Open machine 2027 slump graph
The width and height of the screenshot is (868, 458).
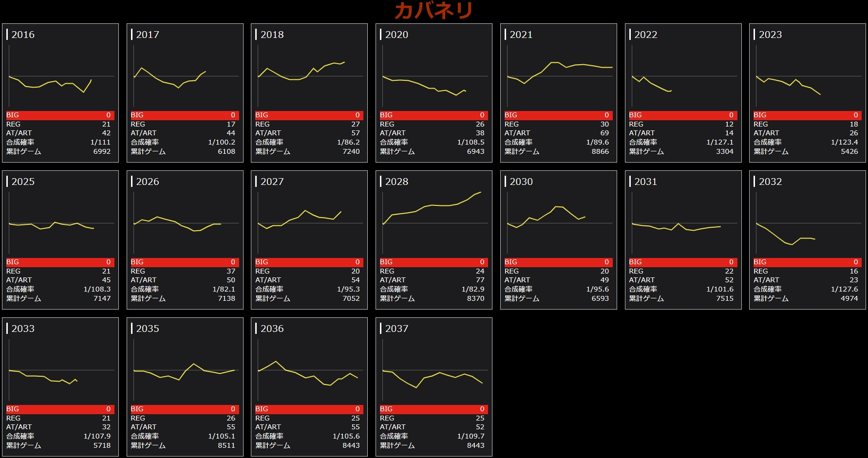[x=310, y=223]
